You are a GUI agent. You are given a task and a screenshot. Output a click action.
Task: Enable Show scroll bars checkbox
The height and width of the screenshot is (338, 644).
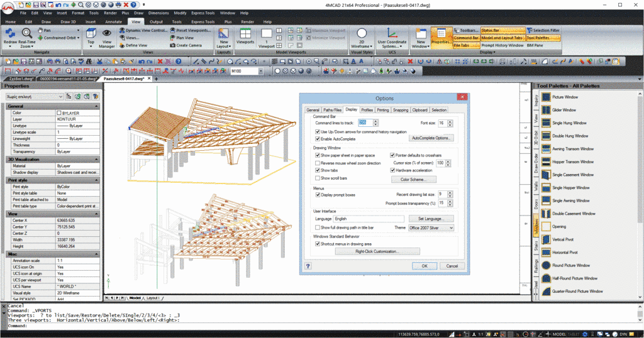pyautogui.click(x=318, y=178)
